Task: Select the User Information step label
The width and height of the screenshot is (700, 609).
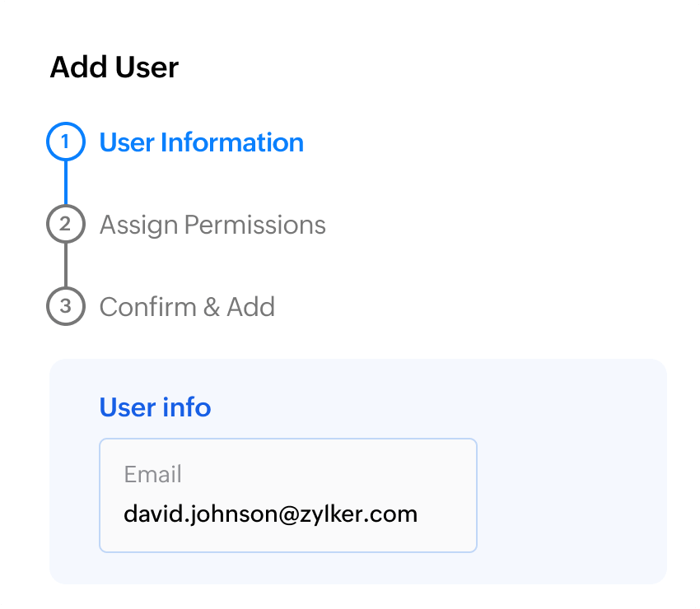Action: pyautogui.click(x=201, y=142)
